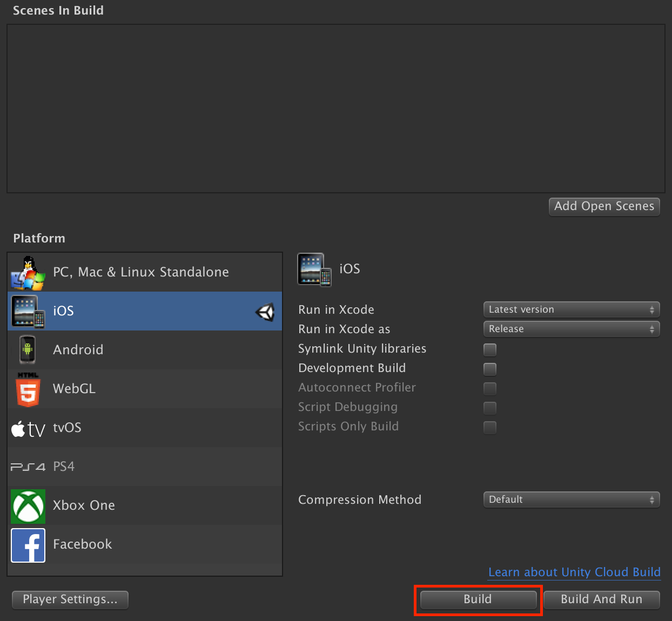Viewport: 672px width, 621px height.
Task: Select iOS platform row label
Action: (x=63, y=311)
